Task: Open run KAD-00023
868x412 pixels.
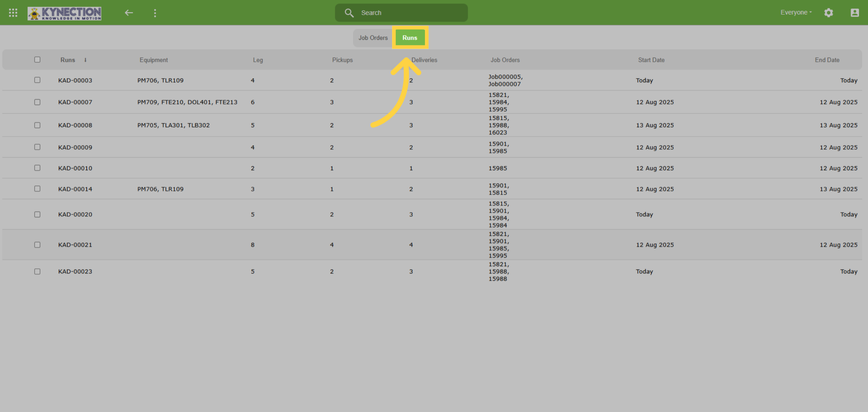Action: pos(75,272)
